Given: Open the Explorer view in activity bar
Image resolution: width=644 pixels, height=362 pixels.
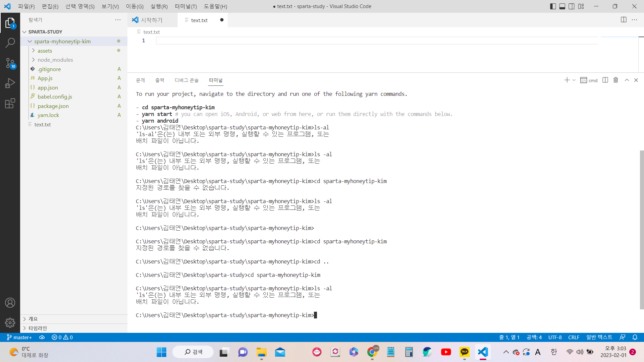Looking at the screenshot, I should [10, 23].
